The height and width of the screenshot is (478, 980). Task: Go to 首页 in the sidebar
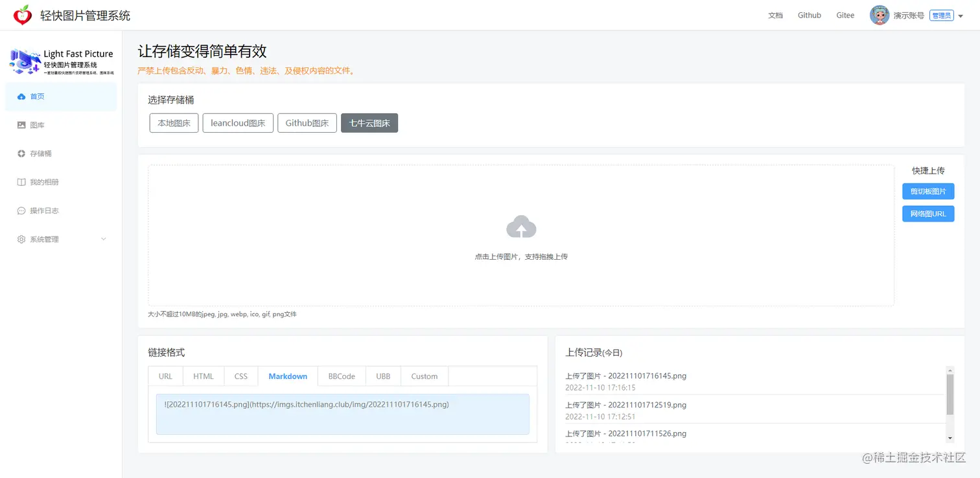pos(61,97)
